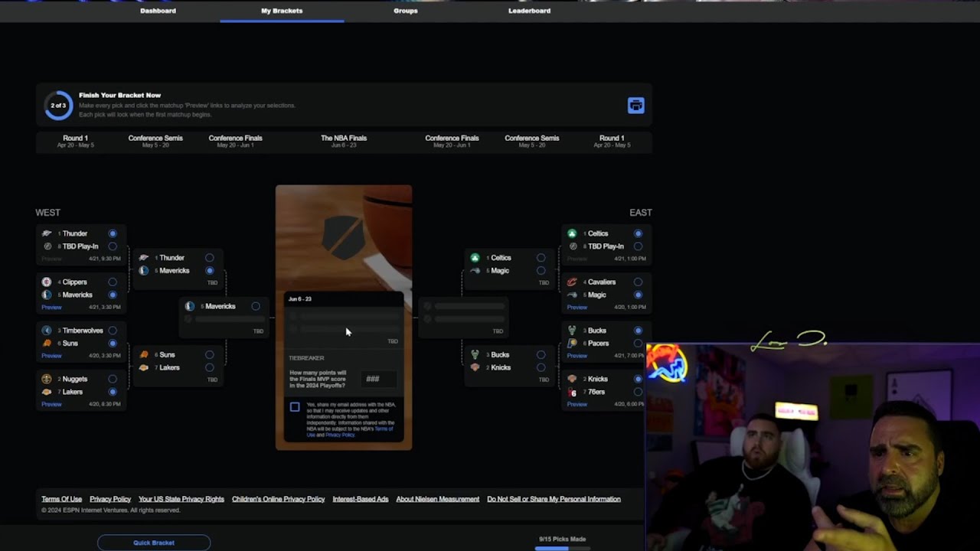Screen dimensions: 980x551
Task: Click the Bucks logo in Conference Semis
Action: coord(475,354)
